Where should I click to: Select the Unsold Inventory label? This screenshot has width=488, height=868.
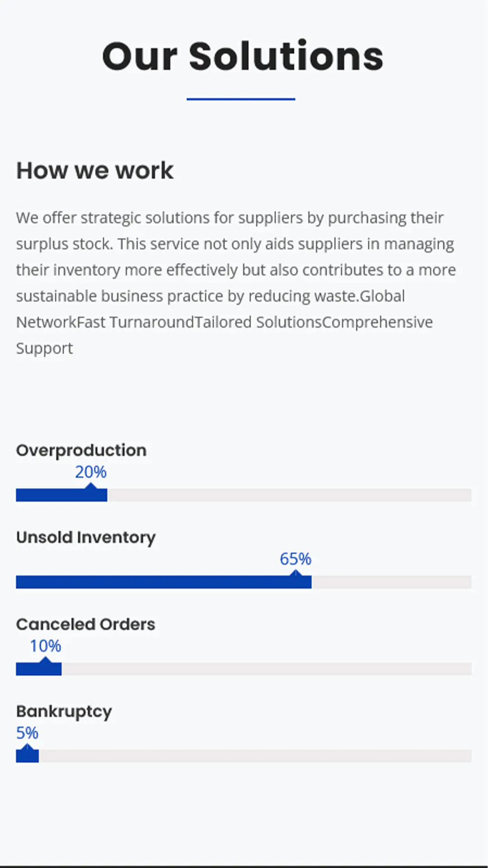pos(86,537)
